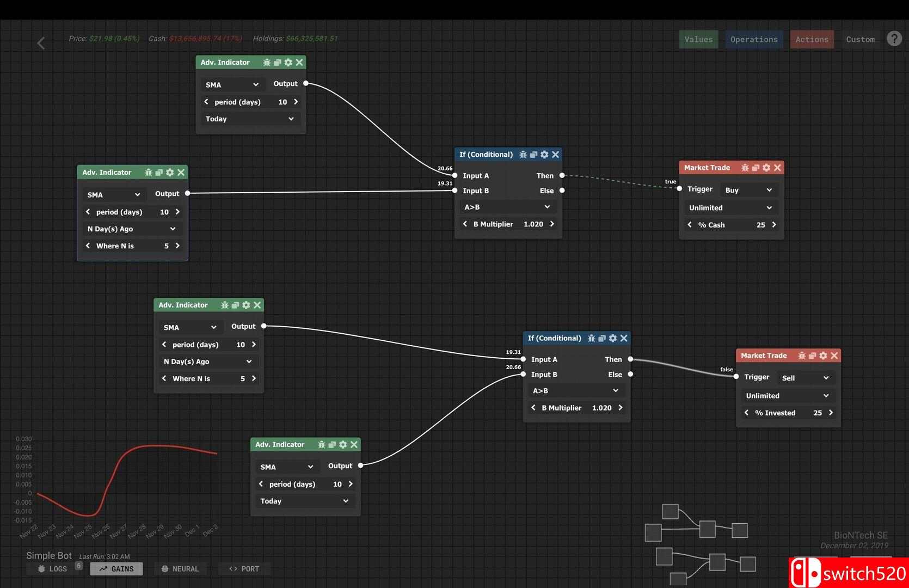Open the Today dropdown in topmost indicator
Screen dimensions: 909x588
(x=250, y=119)
